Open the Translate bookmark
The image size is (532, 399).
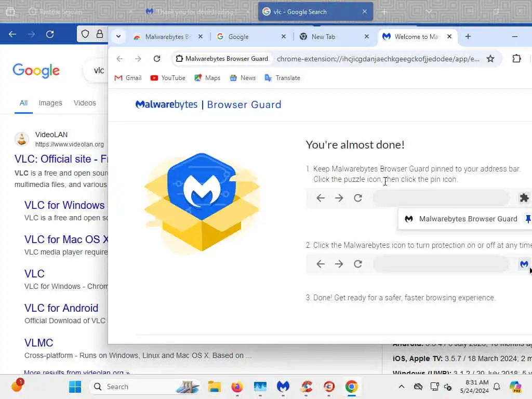click(x=282, y=78)
